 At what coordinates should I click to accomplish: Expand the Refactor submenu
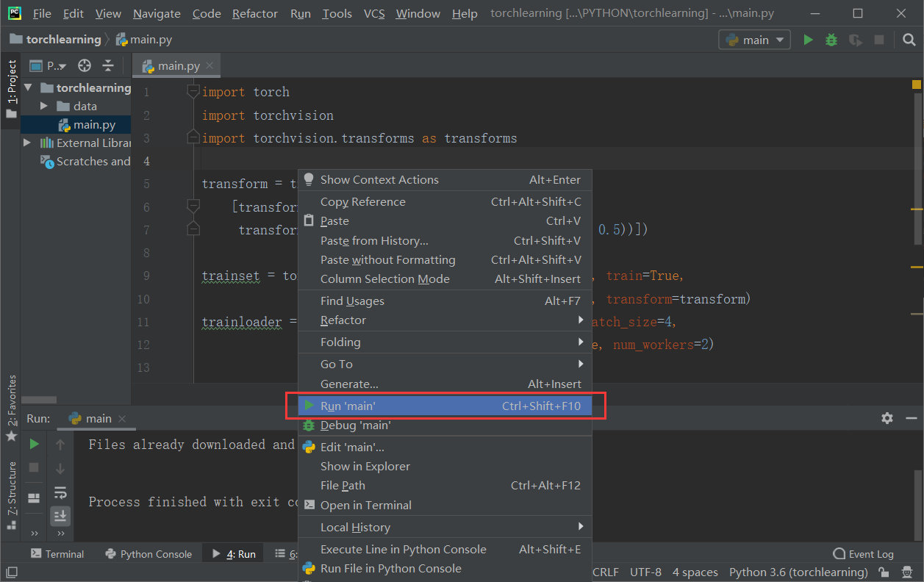tap(344, 320)
